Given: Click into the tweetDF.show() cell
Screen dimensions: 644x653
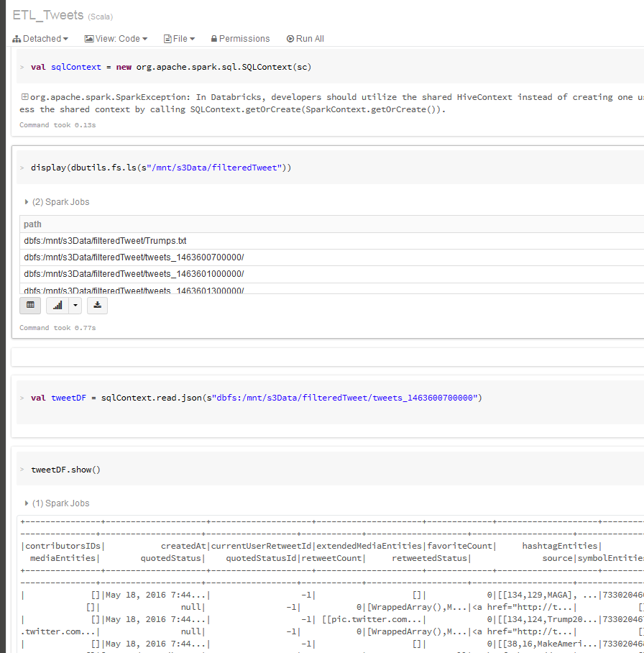Looking at the screenshot, I should 330,469.
